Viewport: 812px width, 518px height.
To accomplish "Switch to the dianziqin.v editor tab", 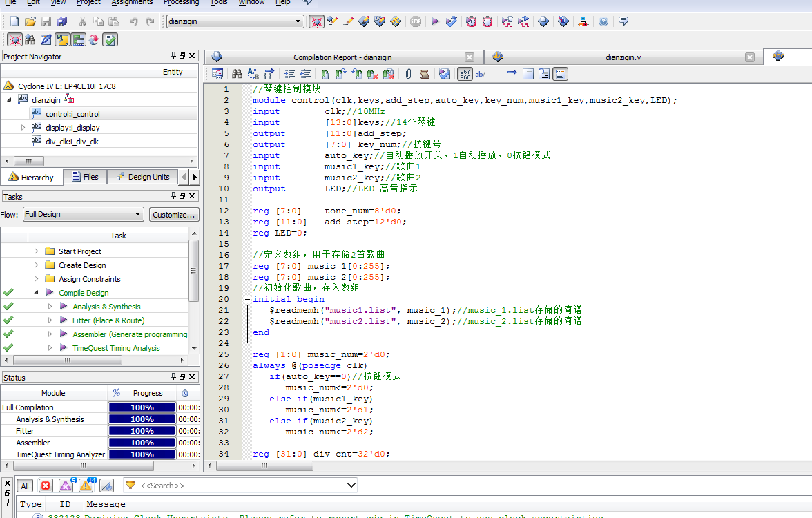I will click(x=623, y=57).
